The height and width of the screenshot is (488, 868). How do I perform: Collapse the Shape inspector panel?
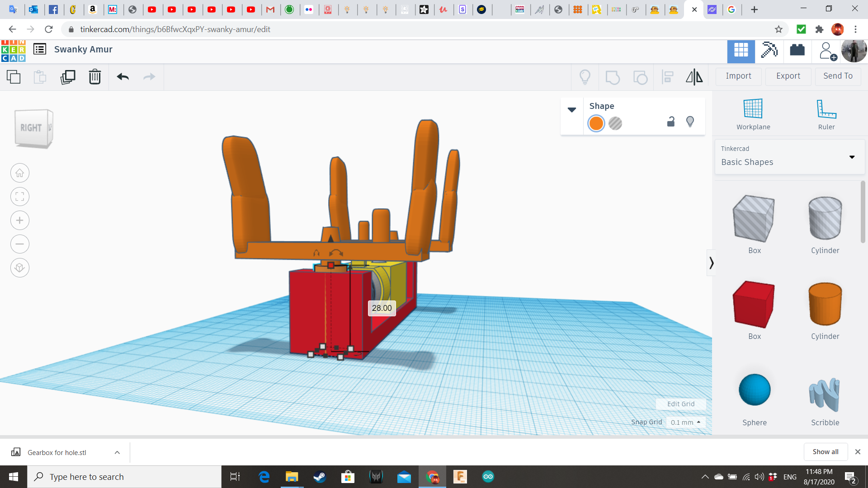tap(571, 109)
